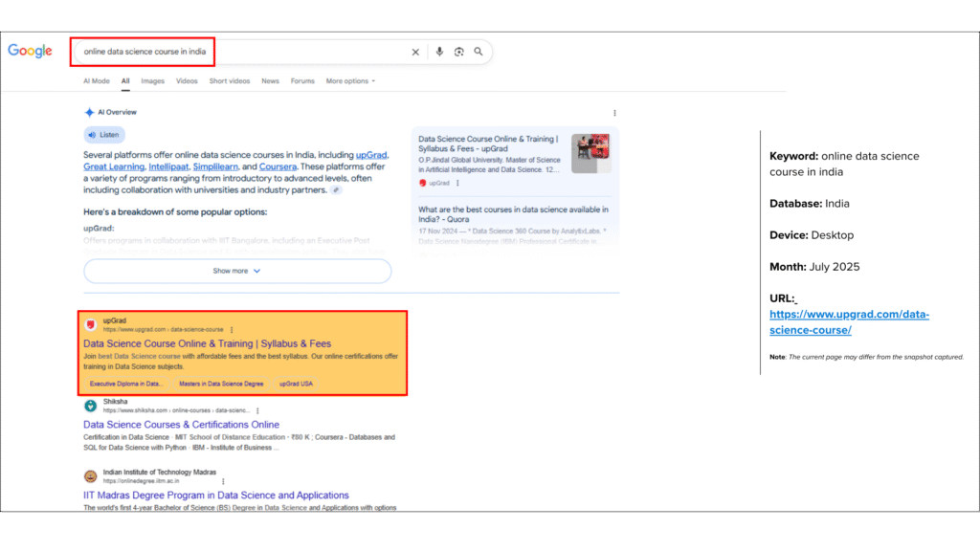This screenshot has height=551, width=980.
Task: Click the three dots beside Shiksha result URL
Action: coord(257,410)
